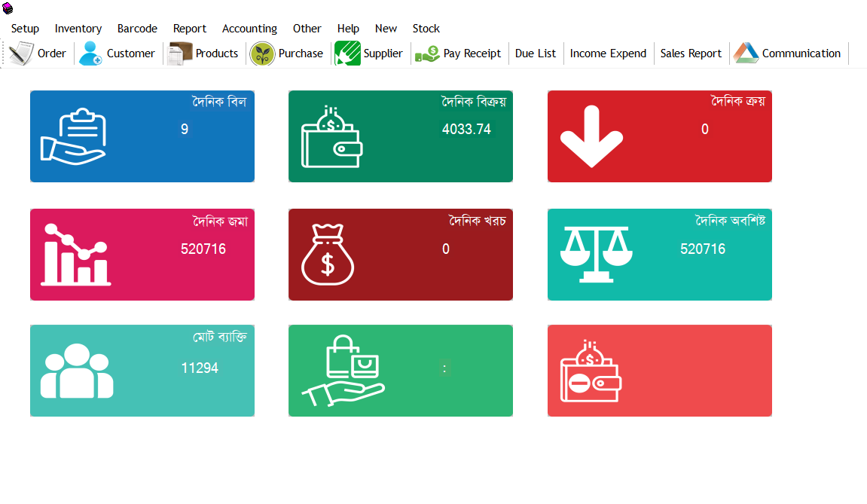Screen dimensions: 867x504
Task: Open Customer via the person icon
Action: click(91, 53)
